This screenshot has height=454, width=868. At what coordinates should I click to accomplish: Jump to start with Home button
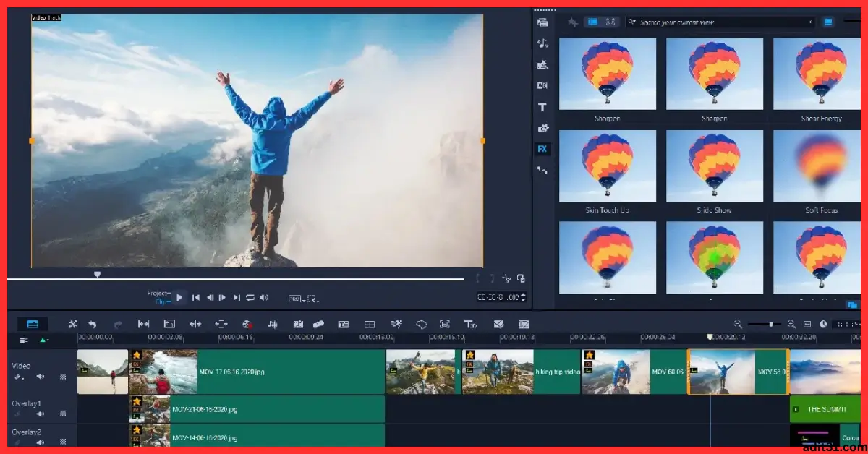tap(195, 297)
